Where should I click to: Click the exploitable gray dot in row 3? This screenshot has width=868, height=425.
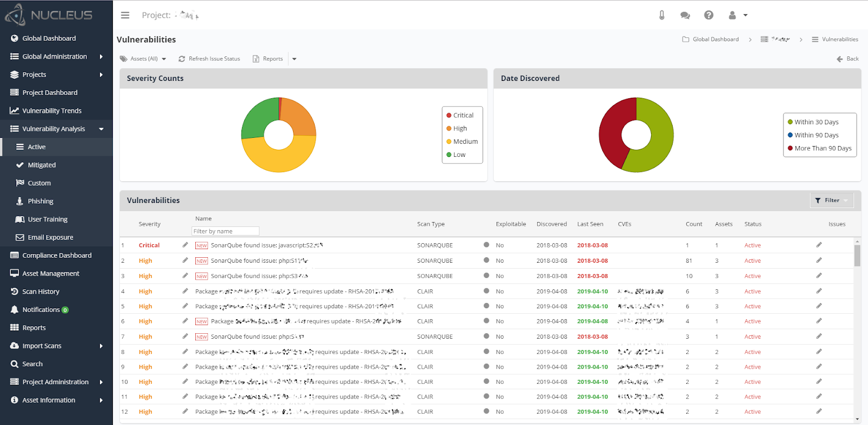click(487, 275)
